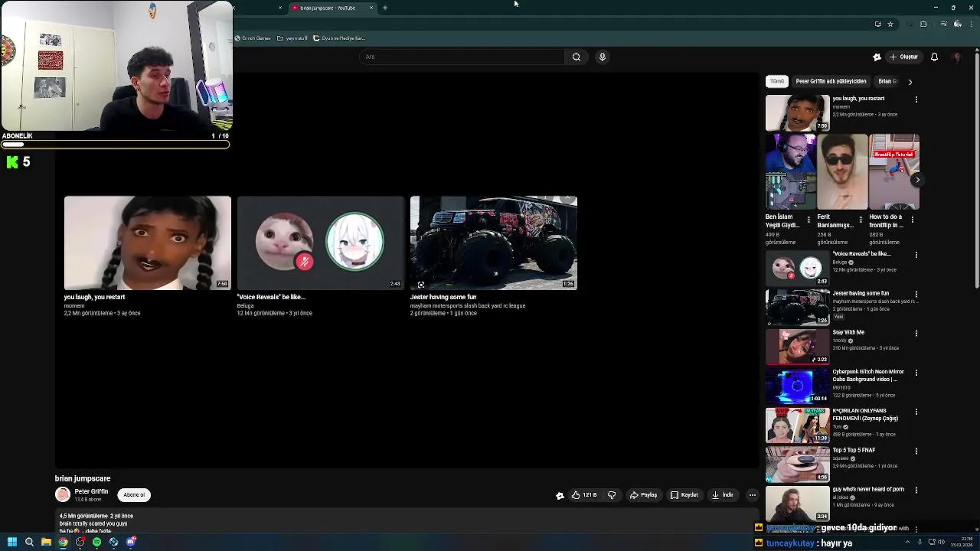This screenshot has width=980, height=551.
Task: Click the Beluga channel name in sidebar
Action: click(x=839, y=262)
